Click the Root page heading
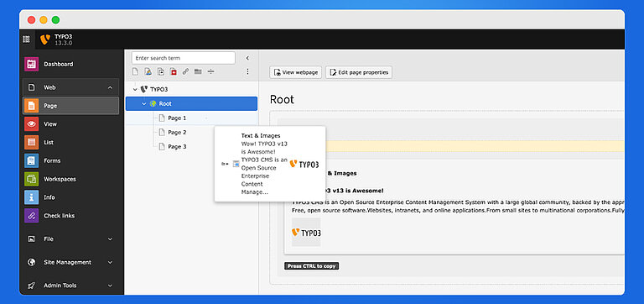 282,100
